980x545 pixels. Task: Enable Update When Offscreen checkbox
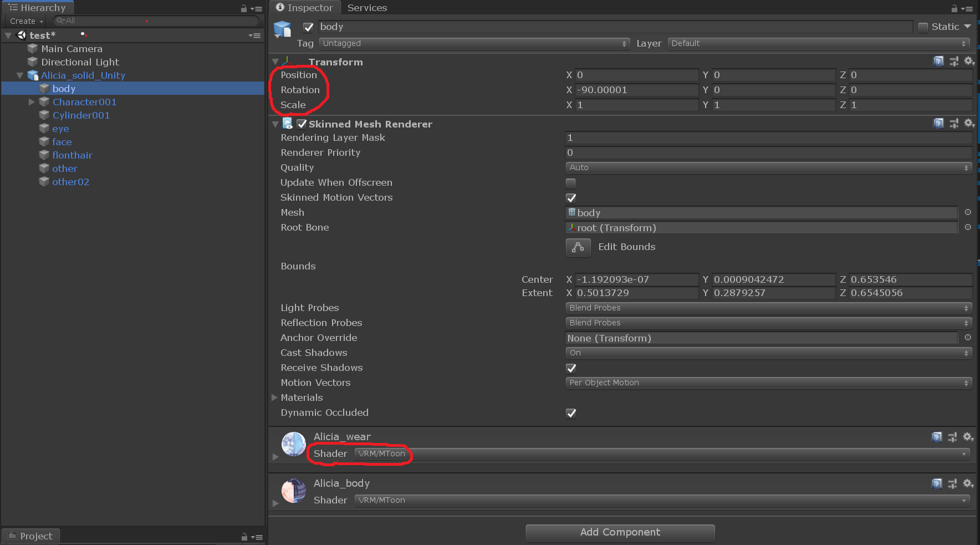click(570, 183)
